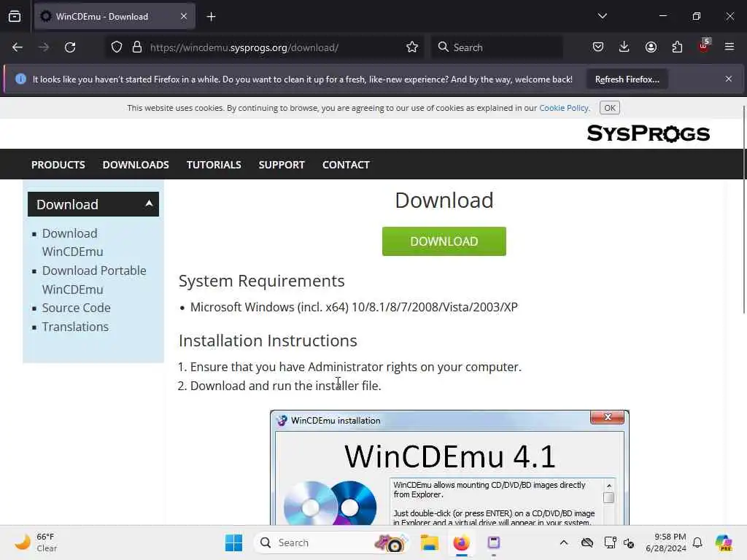Image resolution: width=747 pixels, height=560 pixels.
Task: Click the taskbar Search box
Action: coord(333,542)
